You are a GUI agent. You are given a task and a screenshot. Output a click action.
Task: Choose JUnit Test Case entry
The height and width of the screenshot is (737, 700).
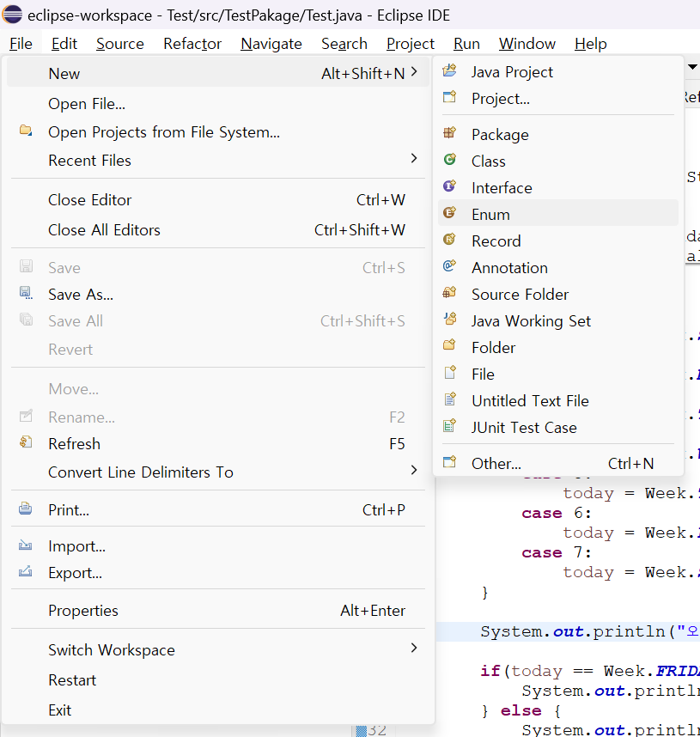pos(558,428)
